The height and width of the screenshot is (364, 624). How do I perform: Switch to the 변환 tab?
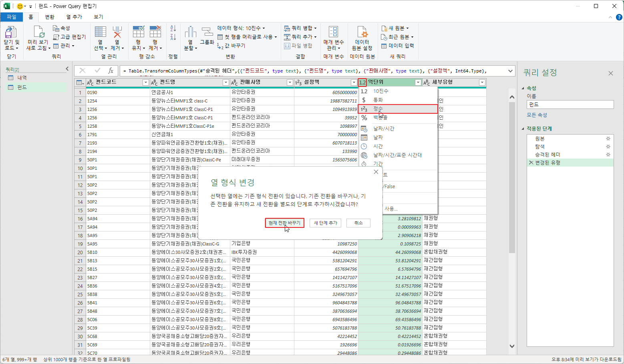[x=50, y=17]
